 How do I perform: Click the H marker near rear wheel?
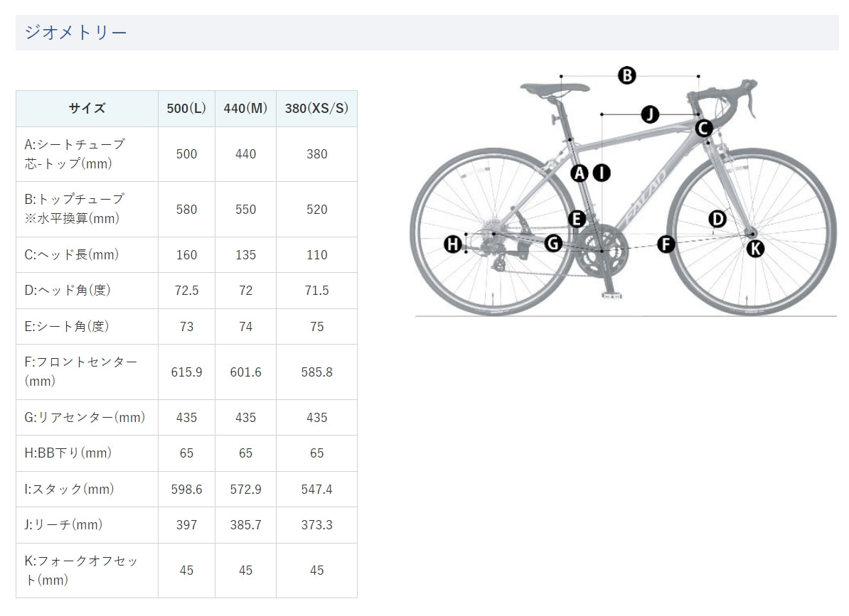point(453,245)
